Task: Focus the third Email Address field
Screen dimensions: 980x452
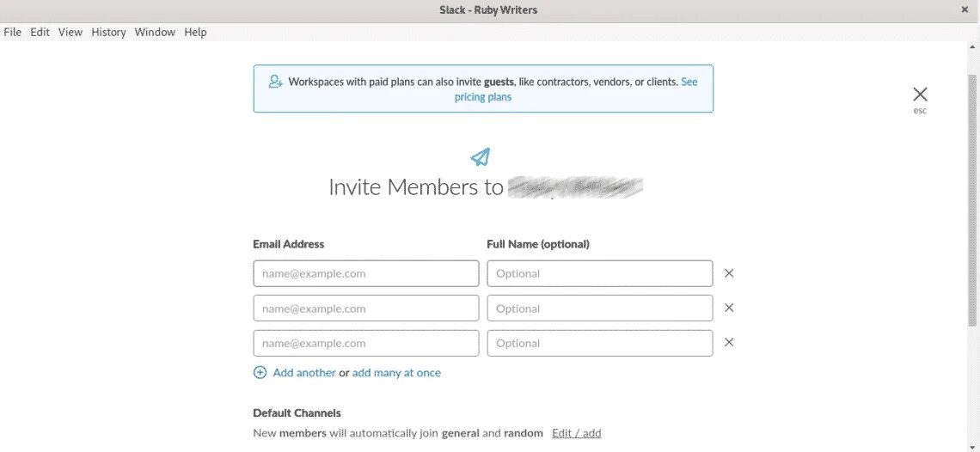Action: [x=366, y=343]
